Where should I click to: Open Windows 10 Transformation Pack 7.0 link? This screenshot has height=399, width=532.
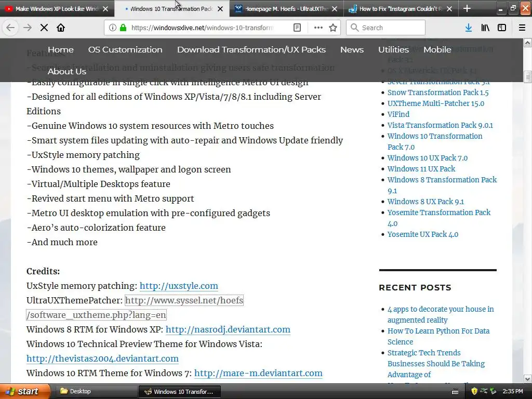[x=435, y=141]
